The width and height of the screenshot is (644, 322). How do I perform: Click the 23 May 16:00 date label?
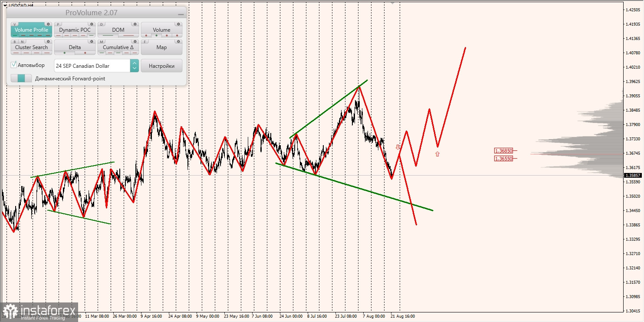tap(237, 316)
